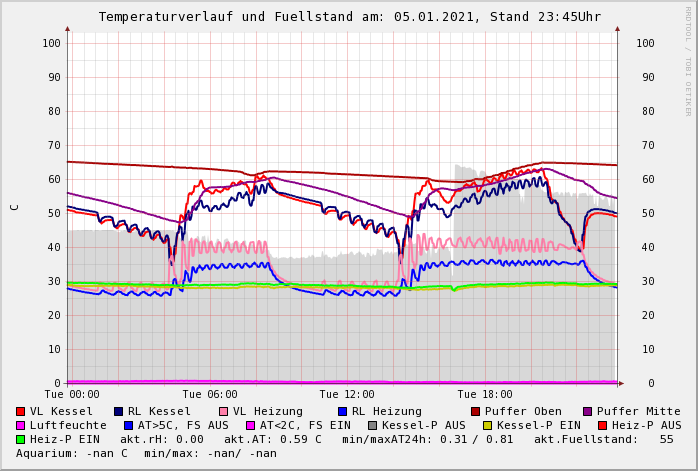This screenshot has width=698, height=471.
Task: Click the dark blue RL Kessel swatch
Action: 119,411
